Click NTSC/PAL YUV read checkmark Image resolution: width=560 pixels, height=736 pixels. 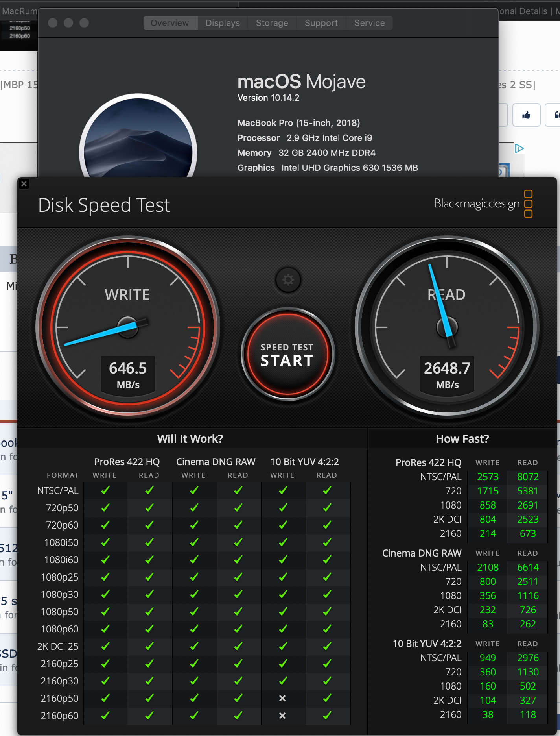tap(327, 490)
